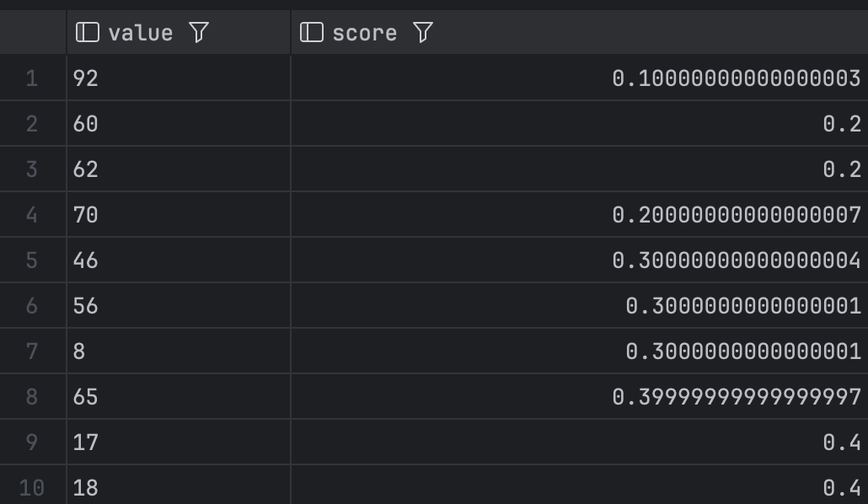Screen dimensions: 868x504
Task: Click the value column icon
Action: click(x=88, y=32)
